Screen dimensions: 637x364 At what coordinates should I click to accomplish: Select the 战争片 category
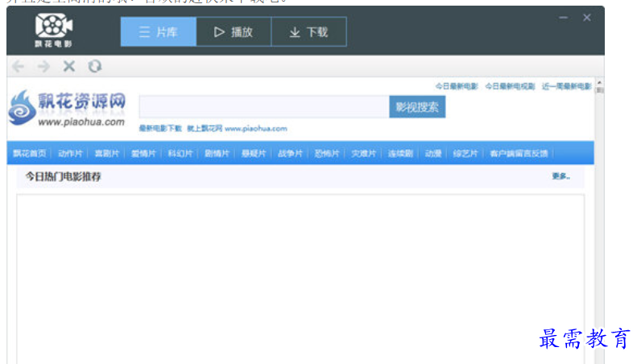[290, 153]
